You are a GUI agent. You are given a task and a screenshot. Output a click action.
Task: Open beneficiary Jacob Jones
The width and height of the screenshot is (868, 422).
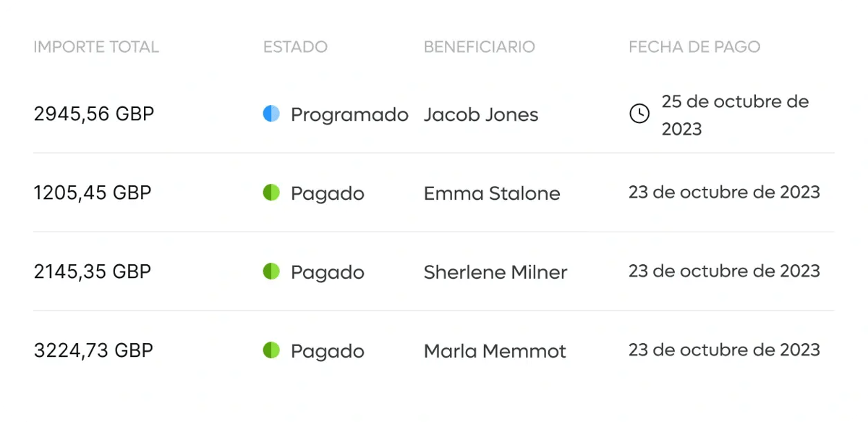tap(481, 114)
